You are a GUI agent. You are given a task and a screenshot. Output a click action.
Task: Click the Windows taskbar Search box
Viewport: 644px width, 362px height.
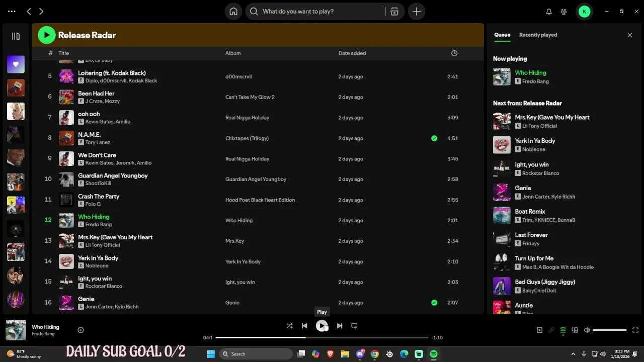pyautogui.click(x=256, y=354)
